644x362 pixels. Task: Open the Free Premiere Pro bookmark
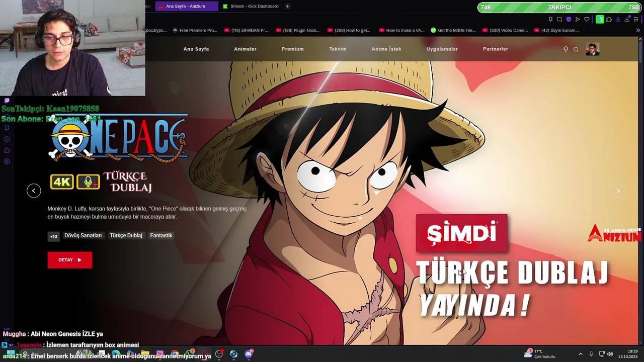tap(195, 30)
